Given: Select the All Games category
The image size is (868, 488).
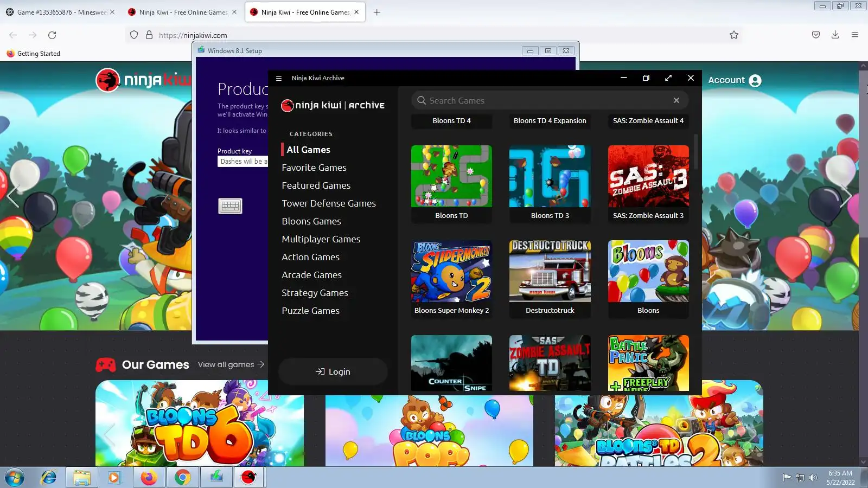Looking at the screenshot, I should [308, 150].
